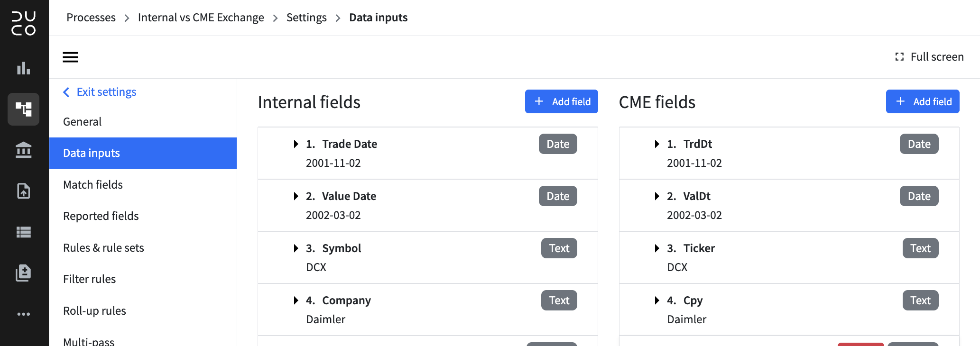Screen dimensions: 980x346
Task: Click Add field for Internal fields
Action: [x=562, y=101]
